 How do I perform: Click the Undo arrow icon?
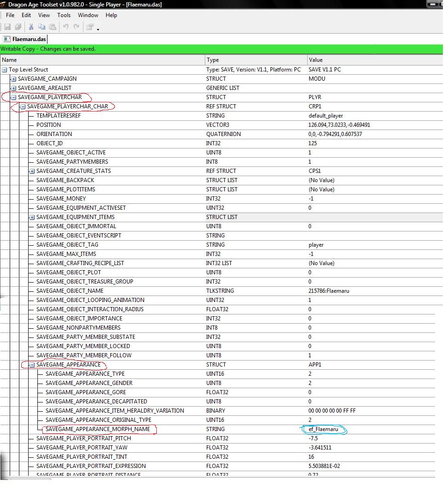[x=66, y=27]
